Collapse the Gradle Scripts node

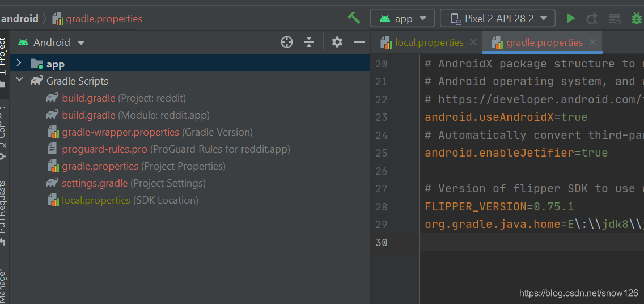20,81
